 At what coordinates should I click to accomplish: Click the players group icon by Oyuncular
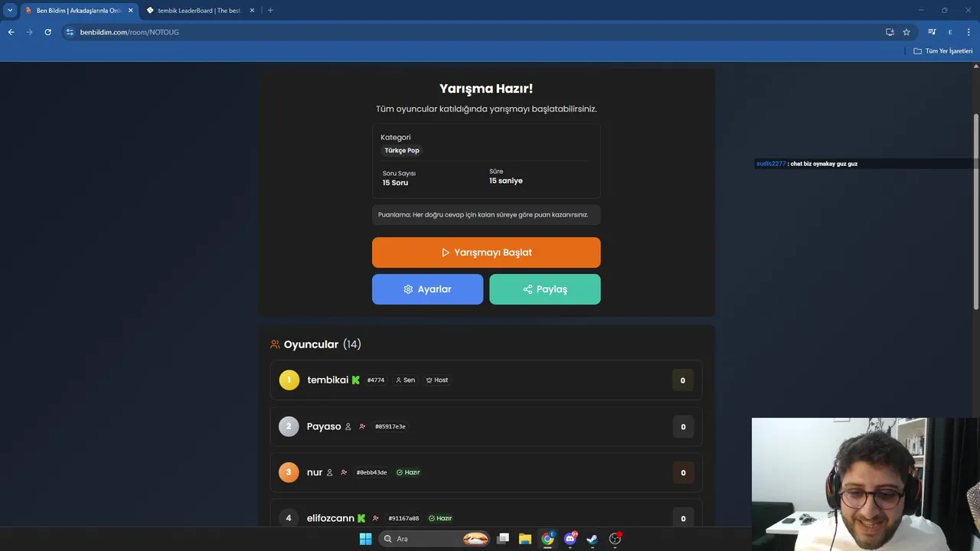coord(275,344)
